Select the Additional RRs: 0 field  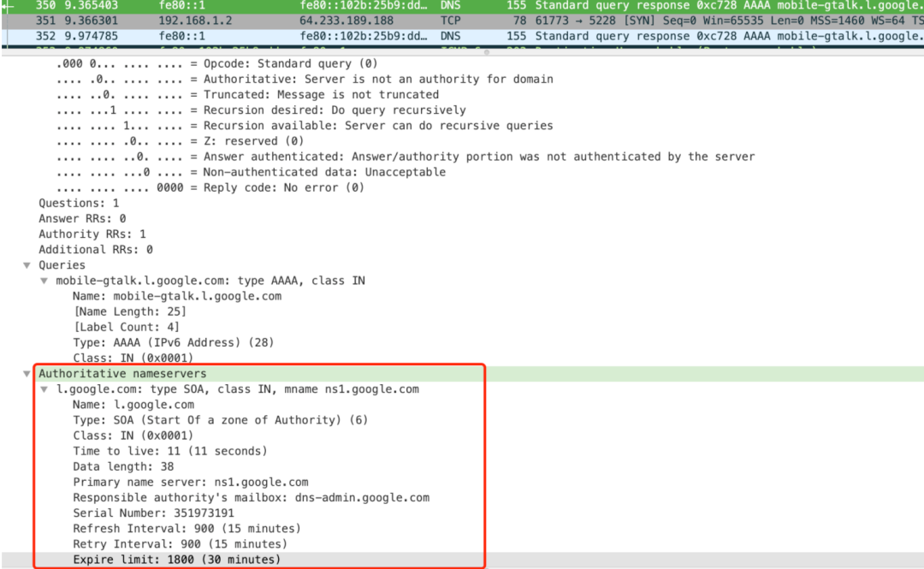(x=96, y=249)
